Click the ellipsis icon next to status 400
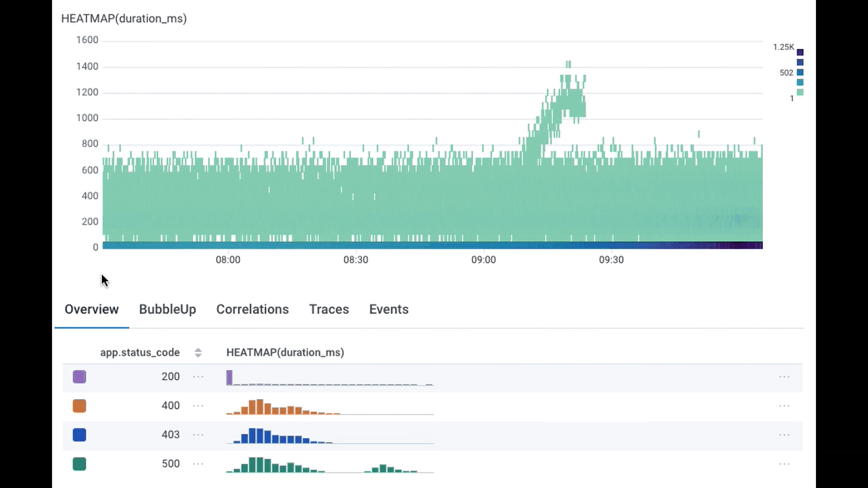The image size is (868, 488). (198, 405)
